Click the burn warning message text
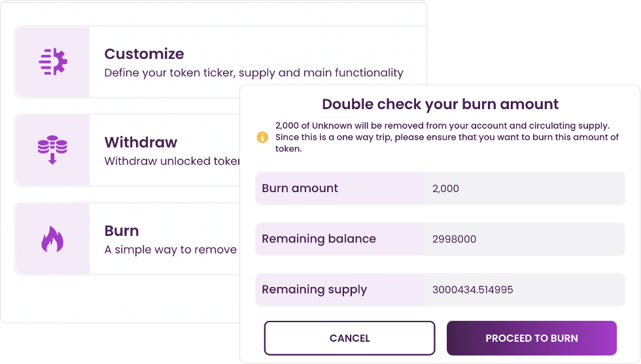The height and width of the screenshot is (364, 641). point(447,137)
